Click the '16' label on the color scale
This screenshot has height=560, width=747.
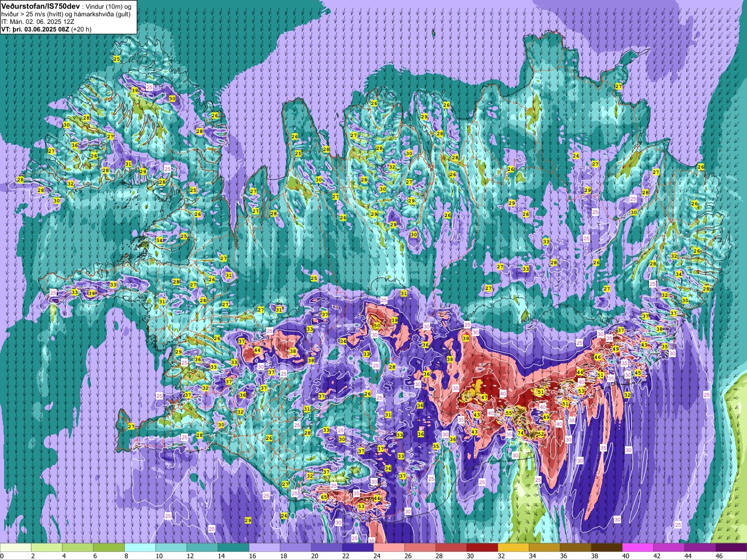pyautogui.click(x=252, y=556)
